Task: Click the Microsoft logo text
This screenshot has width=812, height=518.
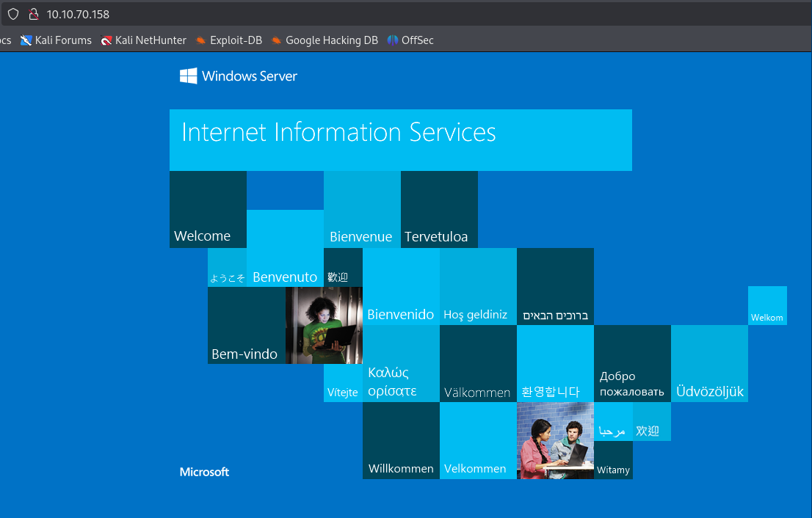Action: coord(204,472)
